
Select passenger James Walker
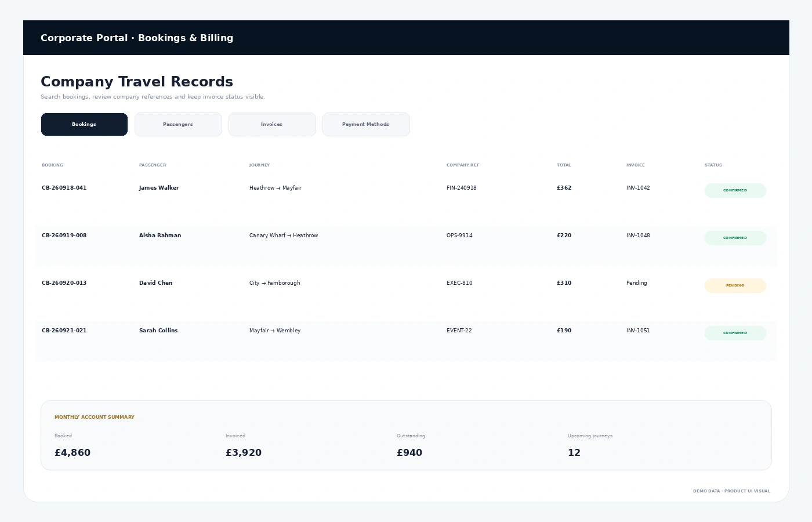point(159,188)
